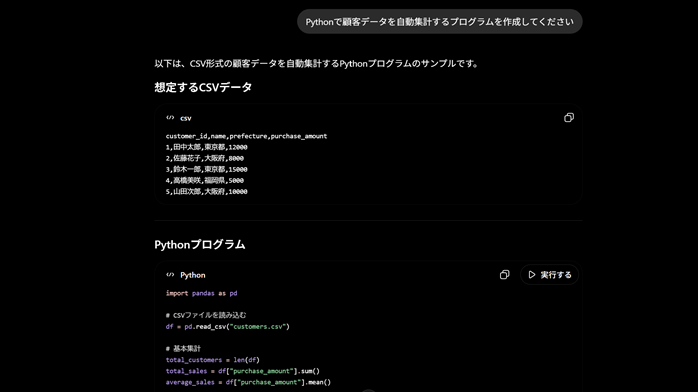Screen dimensions: 698x392
Task: Click the csv row 1,田中太郎,東京都,12000
Action: pos(206,147)
